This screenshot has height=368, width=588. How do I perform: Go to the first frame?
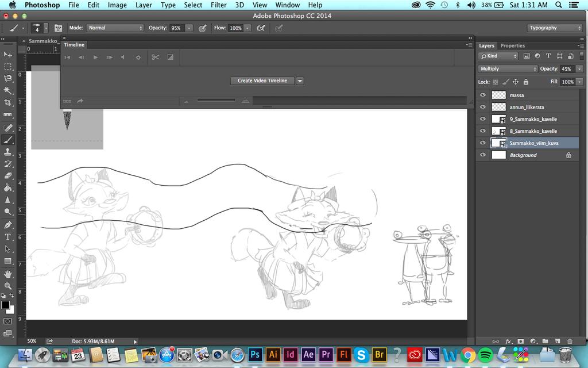pyautogui.click(x=68, y=57)
